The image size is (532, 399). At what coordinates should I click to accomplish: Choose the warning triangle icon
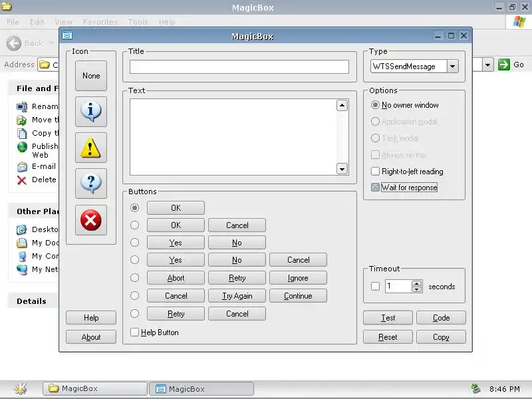pos(91,148)
